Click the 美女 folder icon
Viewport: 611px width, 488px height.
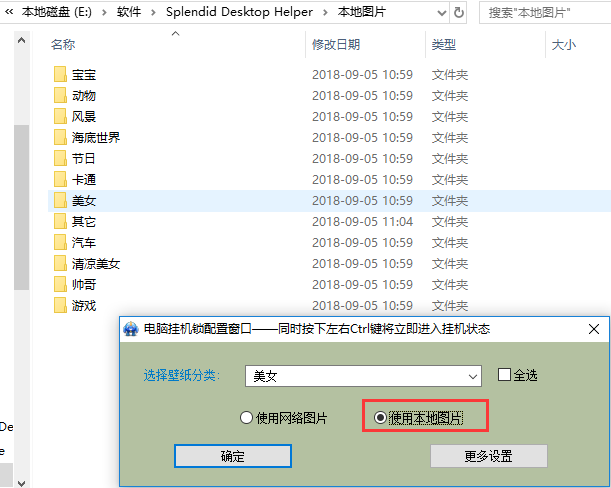(x=60, y=200)
